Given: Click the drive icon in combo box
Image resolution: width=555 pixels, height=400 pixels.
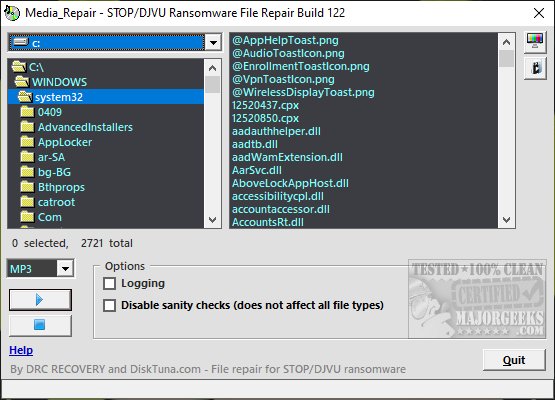Looking at the screenshot, I should [21, 42].
